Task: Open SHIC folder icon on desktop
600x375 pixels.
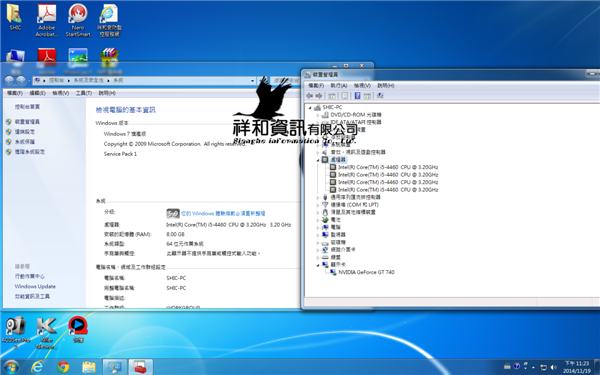Action: [15, 17]
